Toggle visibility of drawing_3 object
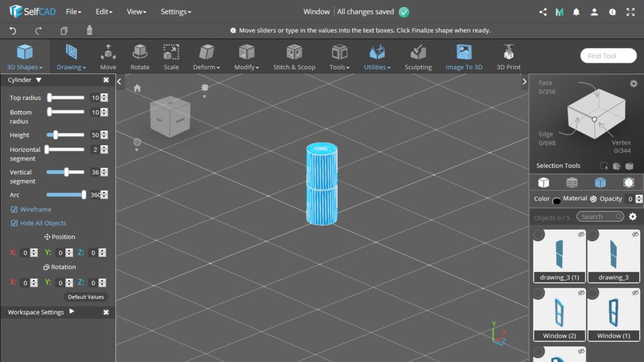Screen dimensions: 644x362 (635, 234)
